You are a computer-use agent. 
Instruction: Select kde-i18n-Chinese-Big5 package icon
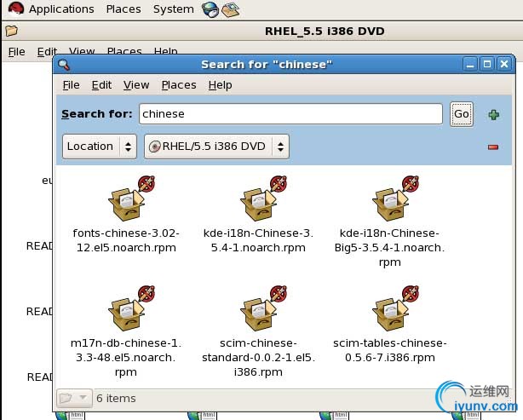click(x=395, y=198)
